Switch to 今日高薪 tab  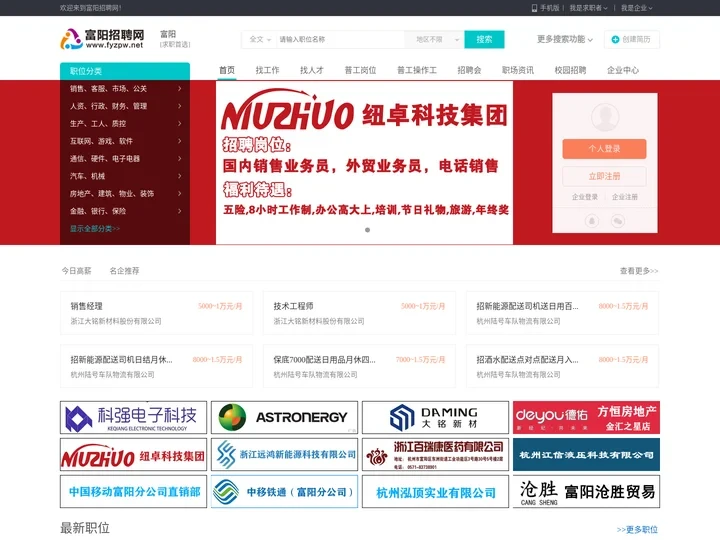77,271
